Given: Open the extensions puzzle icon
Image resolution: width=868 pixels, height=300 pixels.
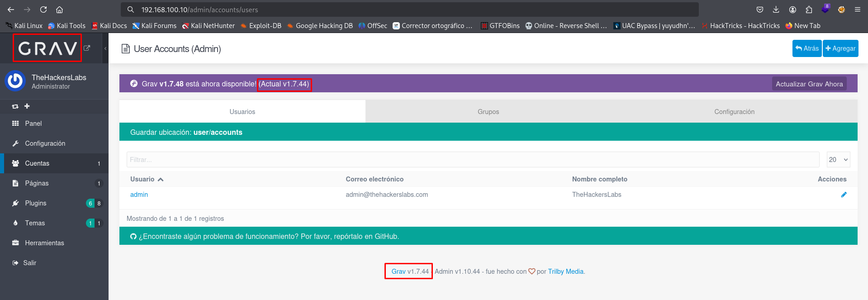Looking at the screenshot, I should point(809,10).
